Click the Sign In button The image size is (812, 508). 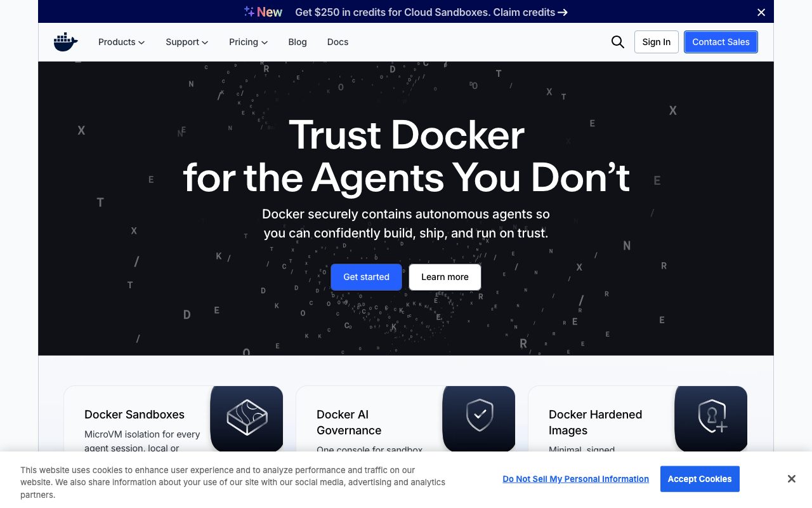click(657, 42)
